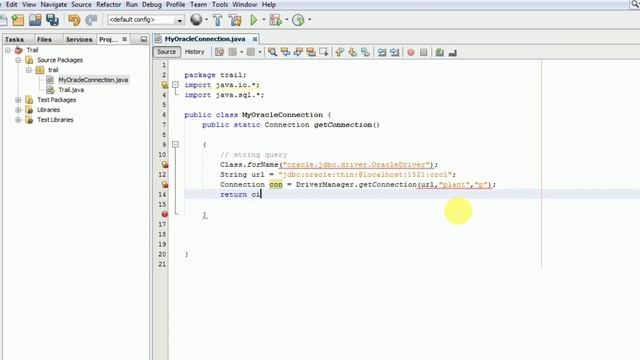Toggle Rectangular Selection icon
640x360 pixels.
[324, 52]
